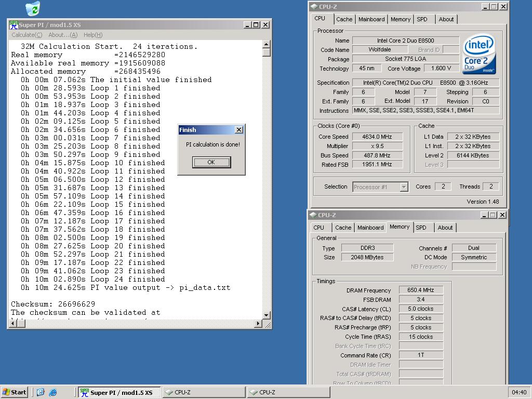Open the Recycle Bin desktop icon
Screen dimensions: 532x399
click(33, 8)
